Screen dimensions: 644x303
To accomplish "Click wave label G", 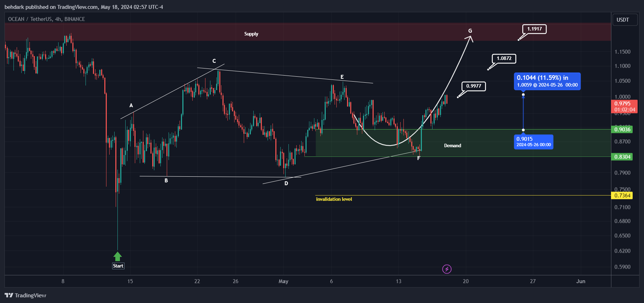I will [x=470, y=31].
